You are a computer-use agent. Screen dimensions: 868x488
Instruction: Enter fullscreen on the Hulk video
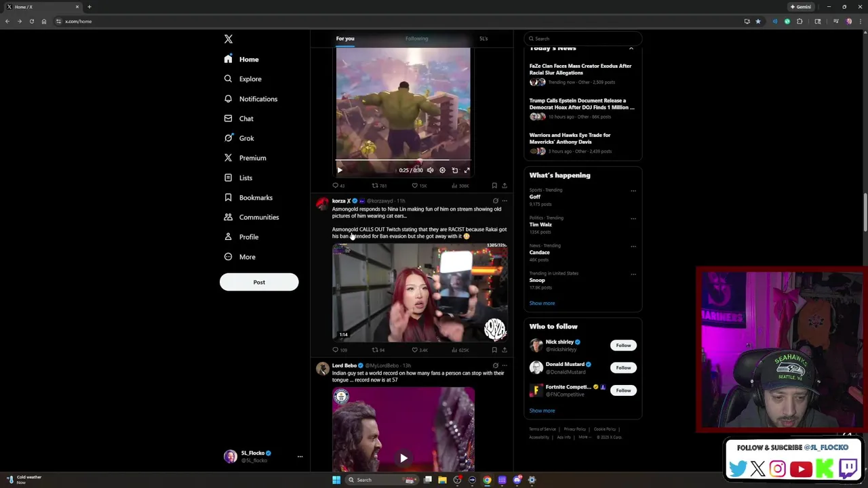[x=467, y=170]
